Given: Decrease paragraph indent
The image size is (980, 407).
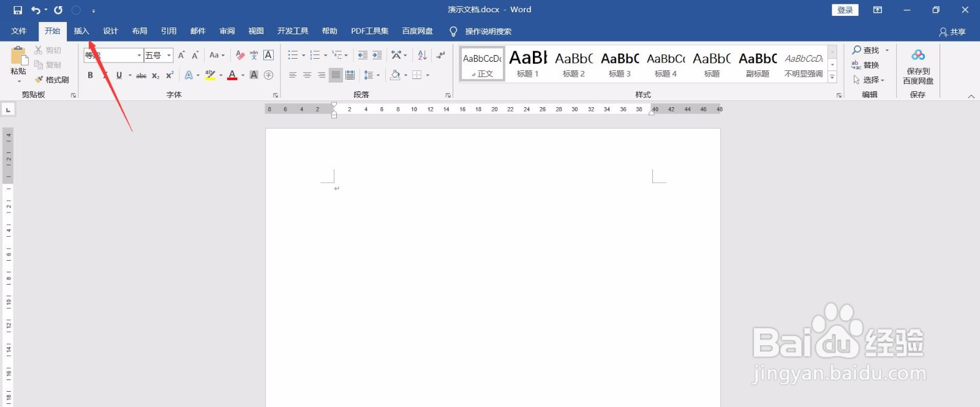Looking at the screenshot, I should pyautogui.click(x=363, y=55).
